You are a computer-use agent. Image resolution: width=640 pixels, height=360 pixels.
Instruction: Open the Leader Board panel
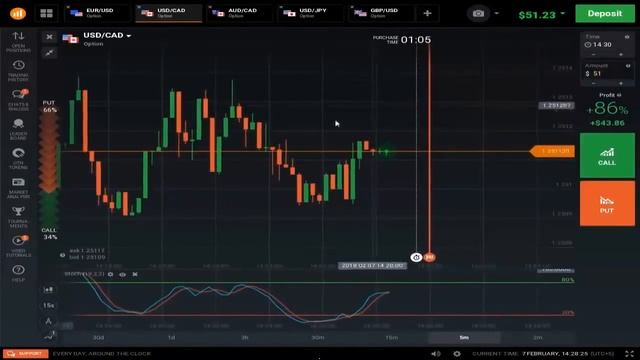pyautogui.click(x=18, y=129)
